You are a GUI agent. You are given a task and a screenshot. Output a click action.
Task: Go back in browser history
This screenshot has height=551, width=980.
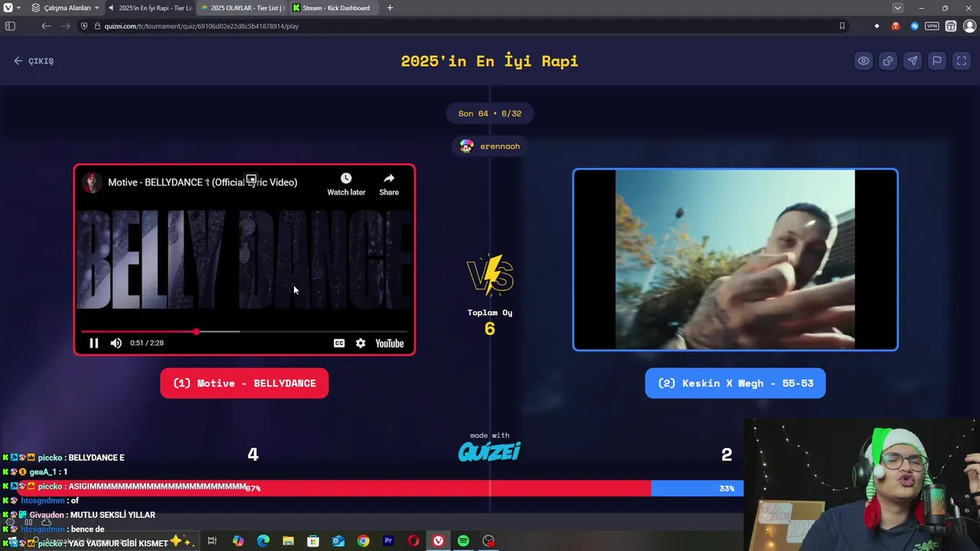pyautogui.click(x=46, y=26)
